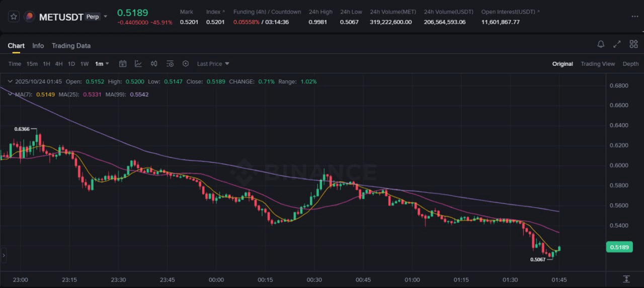The width and height of the screenshot is (644, 288).
Task: Open the grid layout icon
Action: [633, 44]
